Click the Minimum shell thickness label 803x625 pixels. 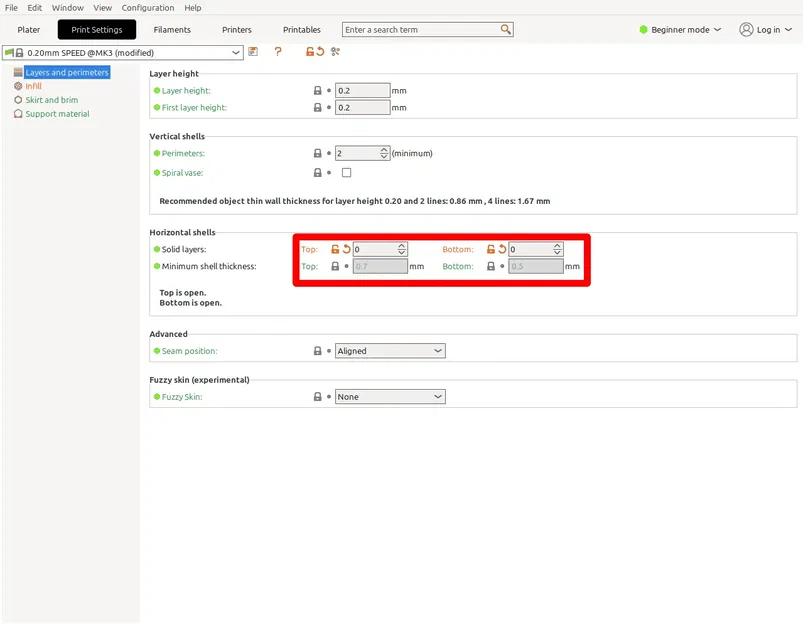[209, 266]
